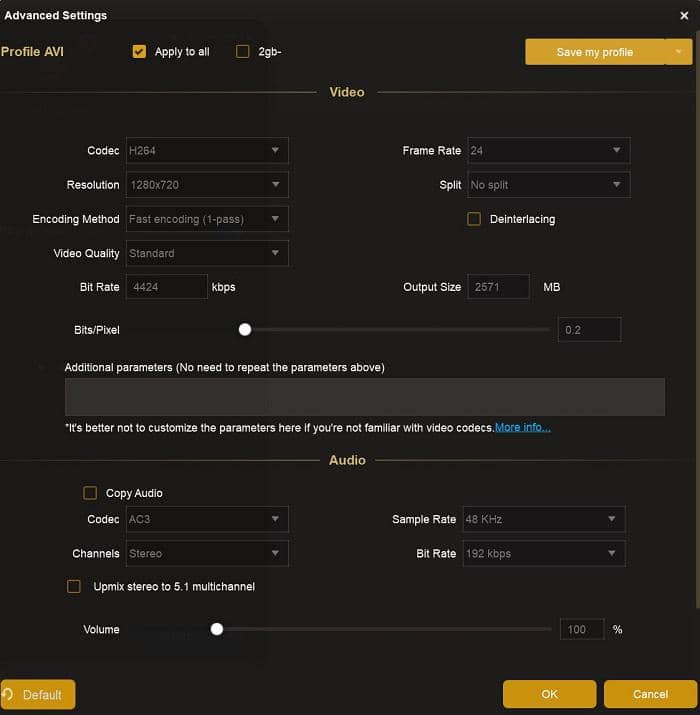Enable the 2gb- checkbox
This screenshot has width=700, height=715.
click(242, 52)
